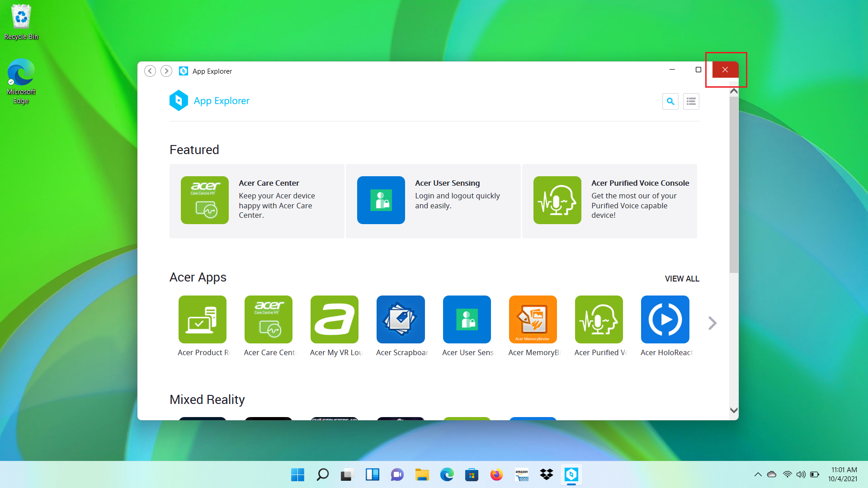The height and width of the screenshot is (488, 868).
Task: Open the App Explorer search
Action: pos(670,101)
